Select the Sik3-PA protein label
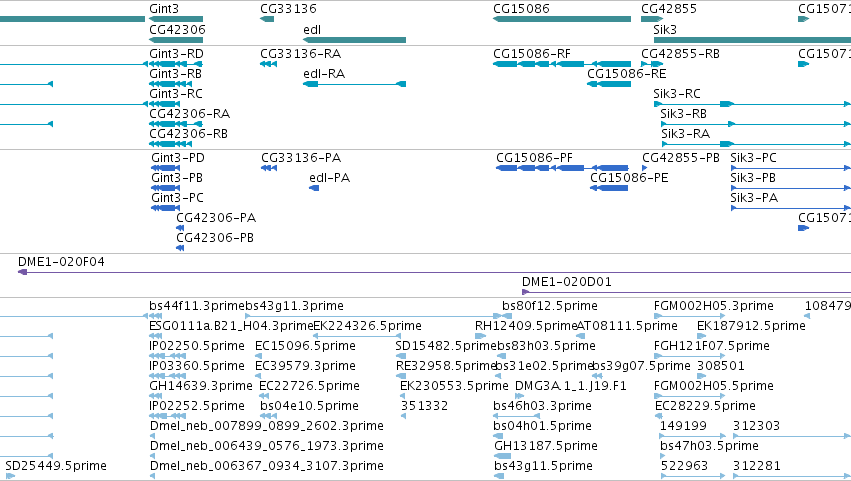Screen dimensions: 851x481 click(754, 198)
